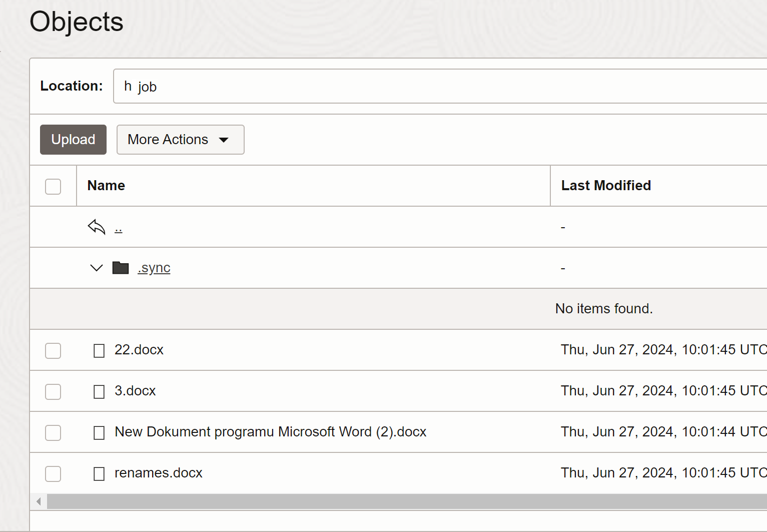The width and height of the screenshot is (767, 532).
Task: Open the More Actions dropdown
Action: coord(180,140)
